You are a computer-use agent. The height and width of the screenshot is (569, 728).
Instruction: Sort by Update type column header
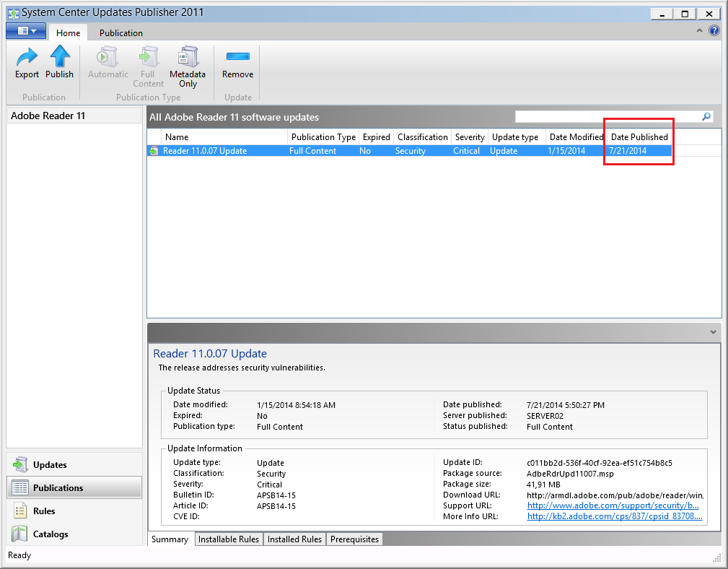(x=517, y=137)
